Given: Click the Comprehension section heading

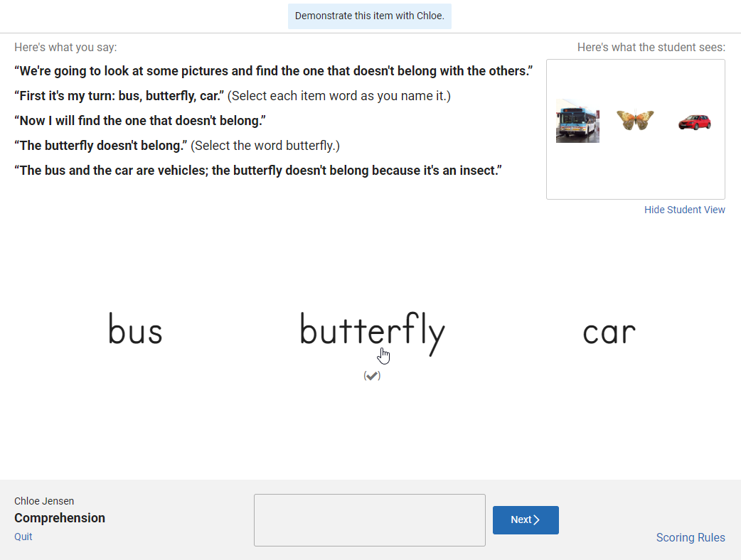Looking at the screenshot, I should pos(60,518).
